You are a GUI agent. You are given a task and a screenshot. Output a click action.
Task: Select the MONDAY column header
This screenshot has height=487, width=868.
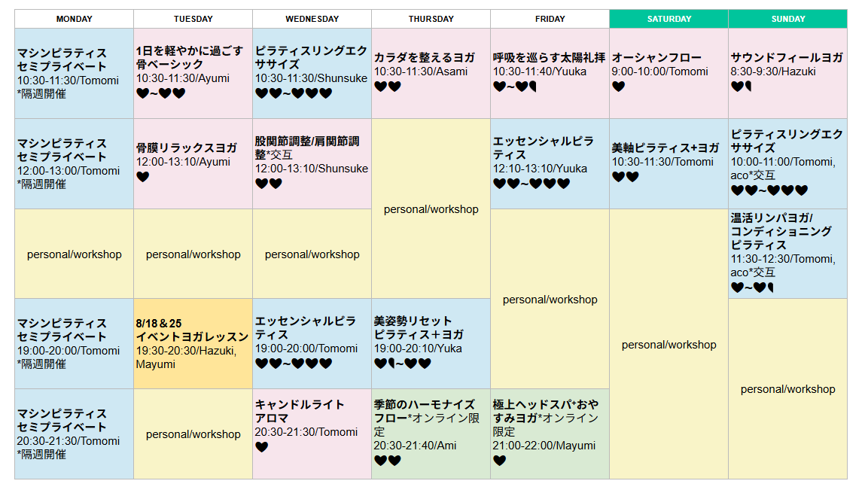75,19
